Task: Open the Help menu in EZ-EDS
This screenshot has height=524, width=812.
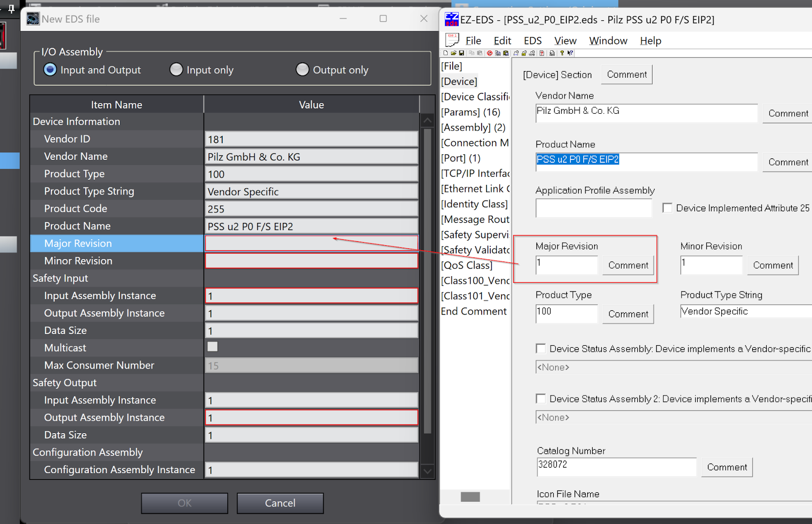Action: [651, 41]
